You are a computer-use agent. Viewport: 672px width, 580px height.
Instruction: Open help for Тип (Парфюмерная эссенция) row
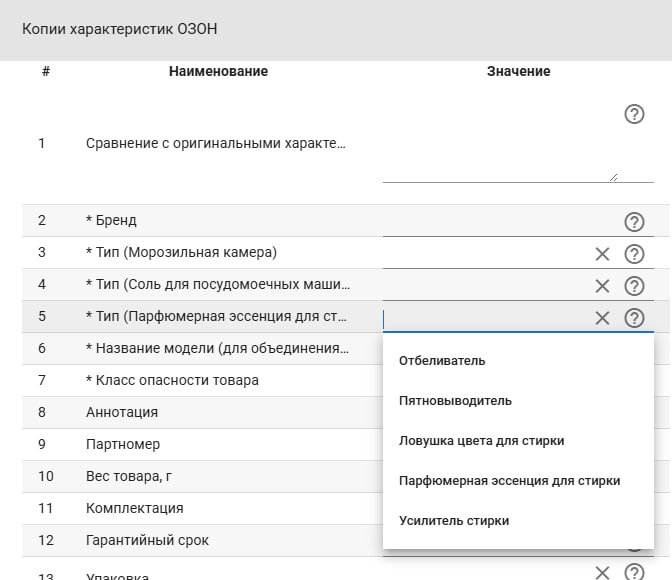[x=633, y=318]
